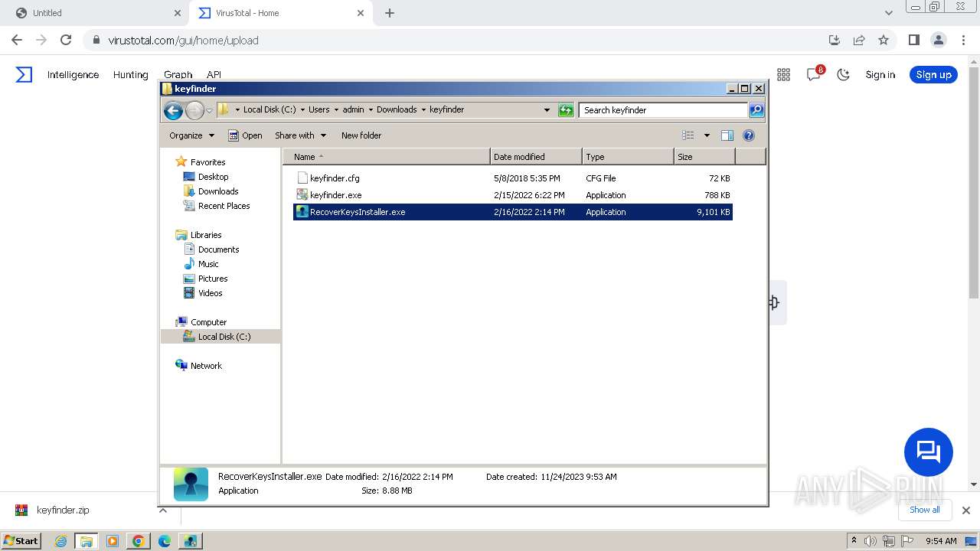Share this page from the address bar

pos(859,40)
